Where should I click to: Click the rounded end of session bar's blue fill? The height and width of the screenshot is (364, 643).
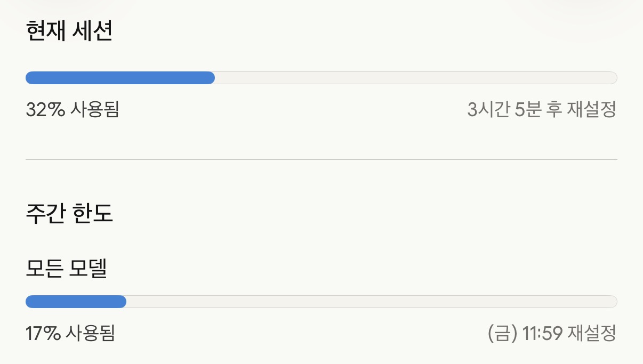coord(211,78)
